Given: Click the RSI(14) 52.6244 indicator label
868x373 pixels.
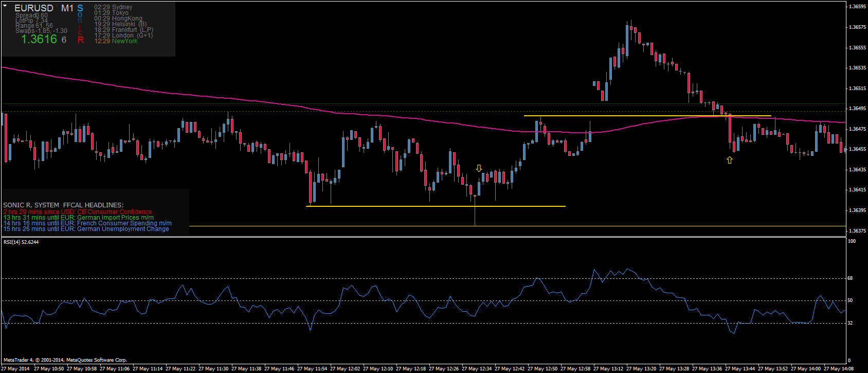Looking at the screenshot, I should pos(21,242).
